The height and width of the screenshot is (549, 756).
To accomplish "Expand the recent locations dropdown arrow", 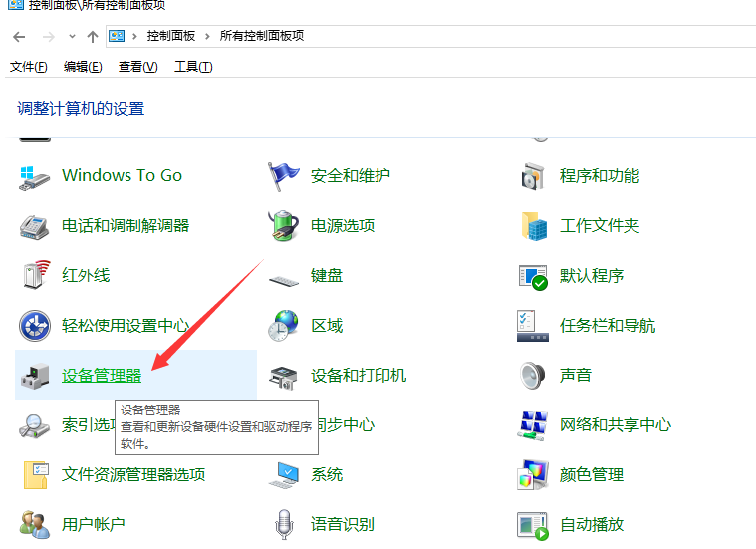I will click(x=72, y=37).
